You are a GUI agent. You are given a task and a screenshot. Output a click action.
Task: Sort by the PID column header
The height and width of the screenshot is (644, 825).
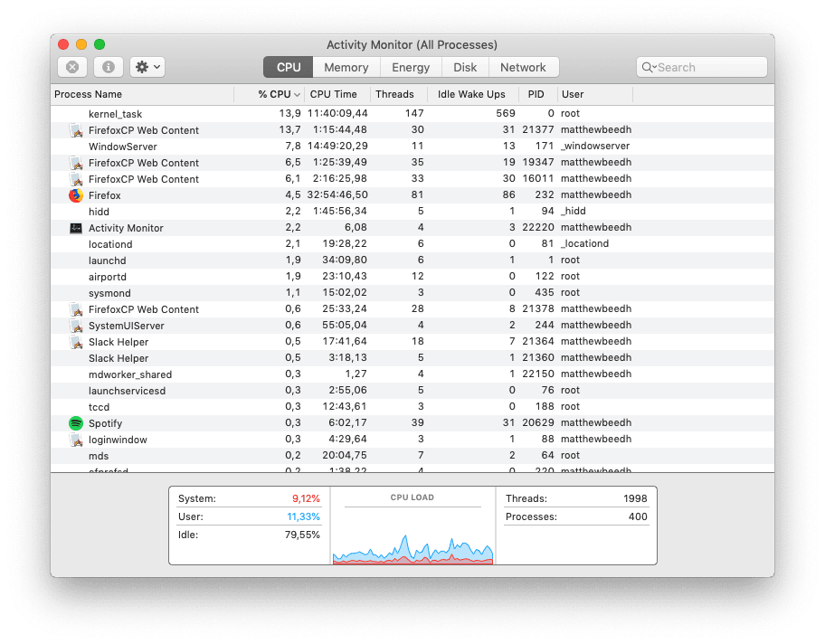point(538,94)
